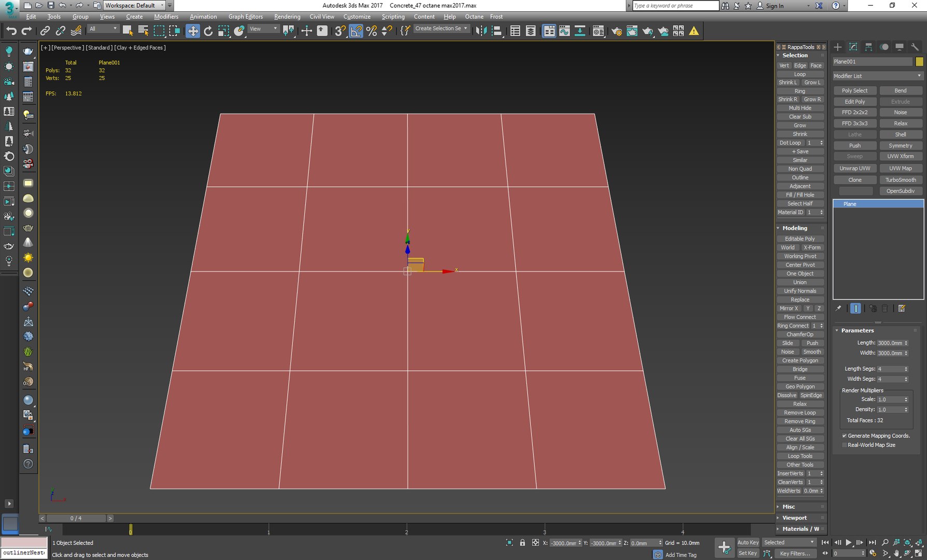The image size is (927, 560).
Task: Toggle the Selection Lock padlock icon
Action: 523,542
